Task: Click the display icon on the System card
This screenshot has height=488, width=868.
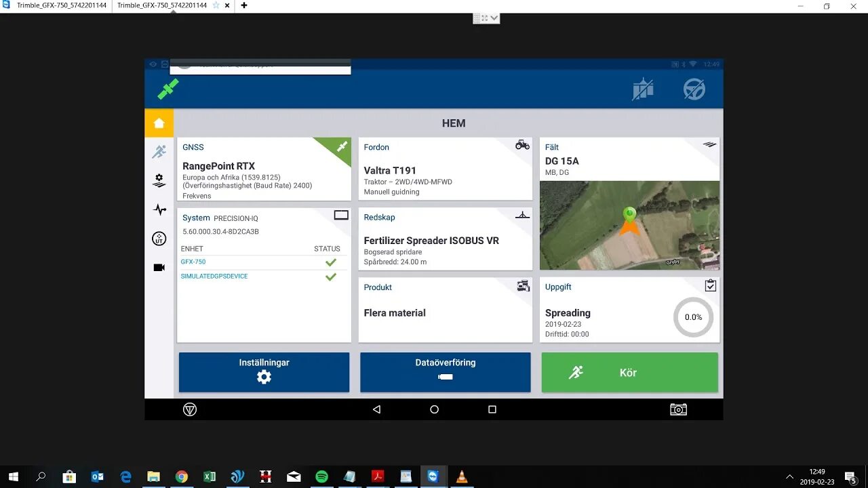Action: (x=341, y=216)
